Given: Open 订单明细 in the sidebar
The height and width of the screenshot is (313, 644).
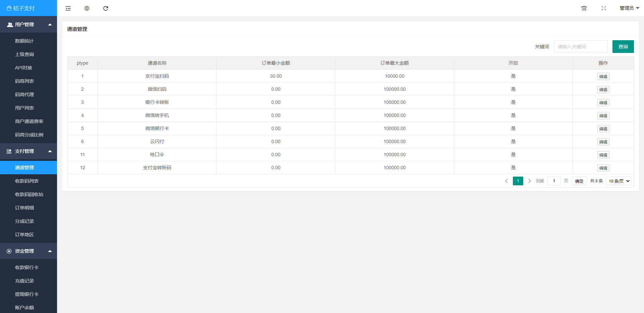Looking at the screenshot, I should pyautogui.click(x=24, y=208).
